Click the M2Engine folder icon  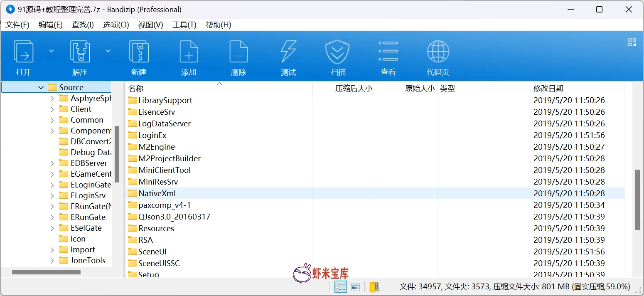pyautogui.click(x=133, y=147)
